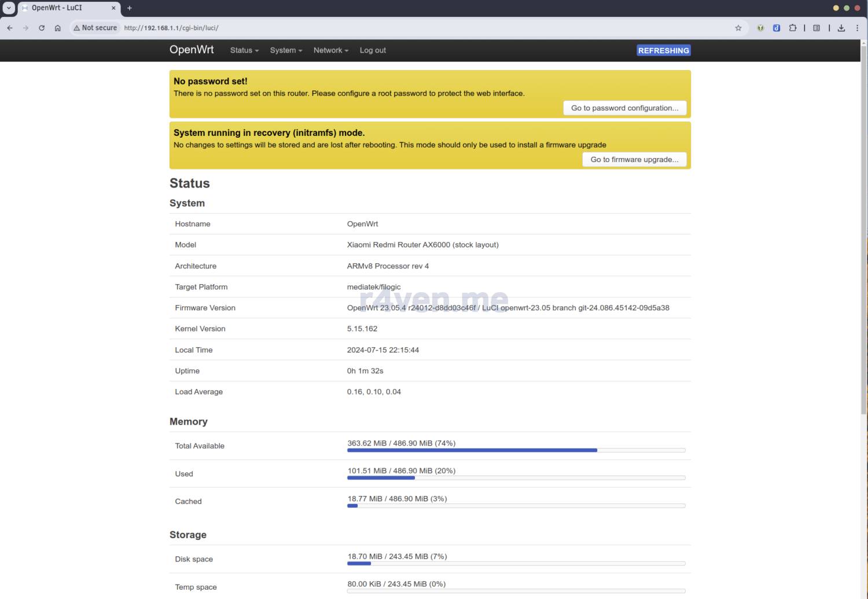Click the Go to password configuration button
This screenshot has width=868, height=599.
624,108
